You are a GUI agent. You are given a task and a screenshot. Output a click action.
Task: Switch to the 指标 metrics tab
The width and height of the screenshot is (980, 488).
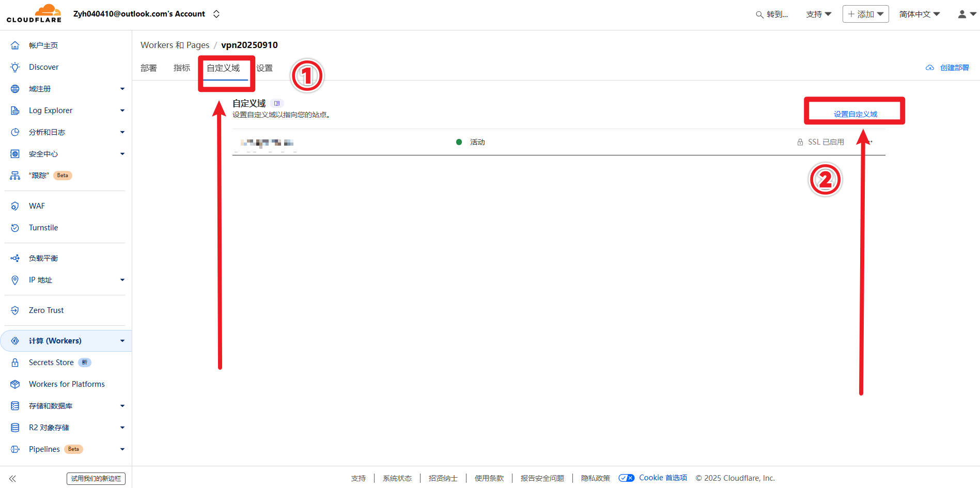click(182, 68)
